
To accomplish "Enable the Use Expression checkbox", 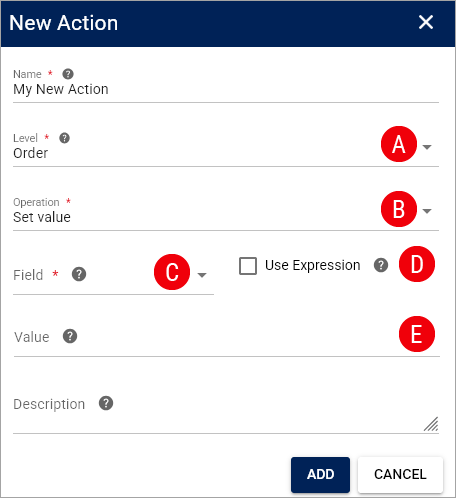I will coord(248,266).
